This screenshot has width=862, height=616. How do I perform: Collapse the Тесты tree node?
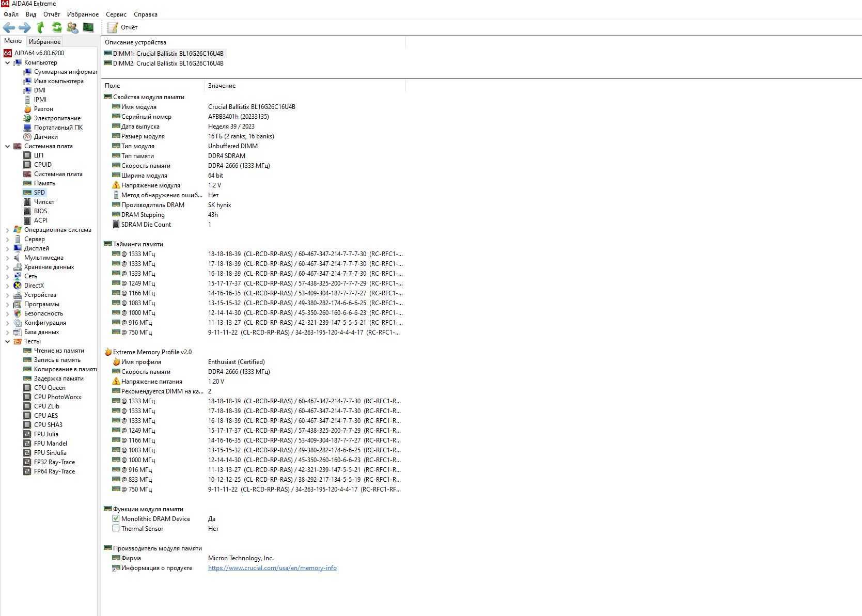[x=7, y=341]
